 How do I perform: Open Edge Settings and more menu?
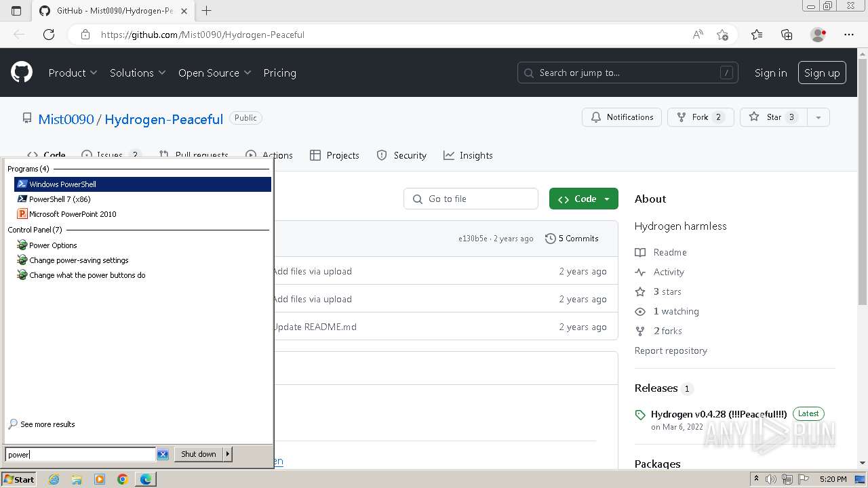[849, 35]
